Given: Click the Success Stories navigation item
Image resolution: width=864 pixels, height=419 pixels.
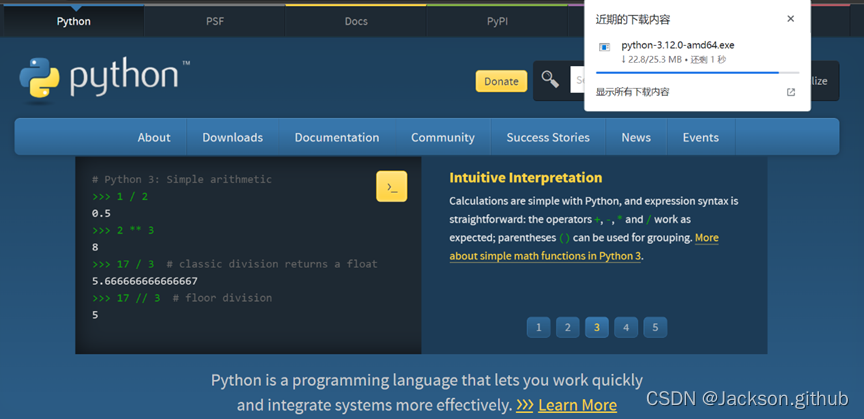Looking at the screenshot, I should point(548,137).
